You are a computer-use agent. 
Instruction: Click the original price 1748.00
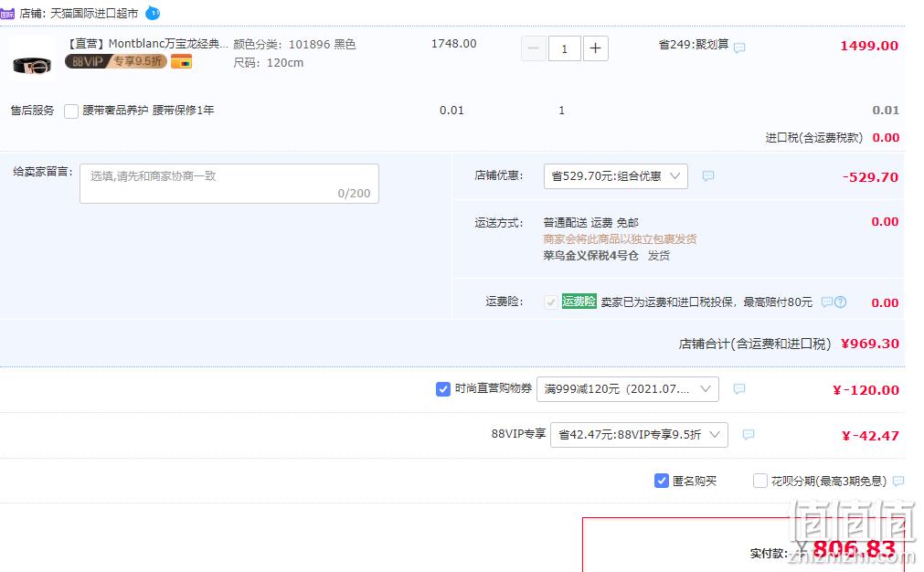(453, 44)
